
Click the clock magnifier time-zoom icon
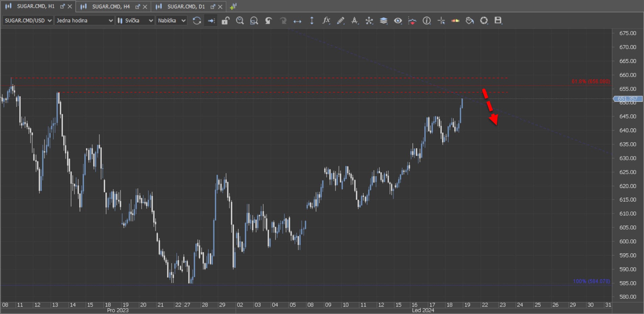tap(240, 21)
